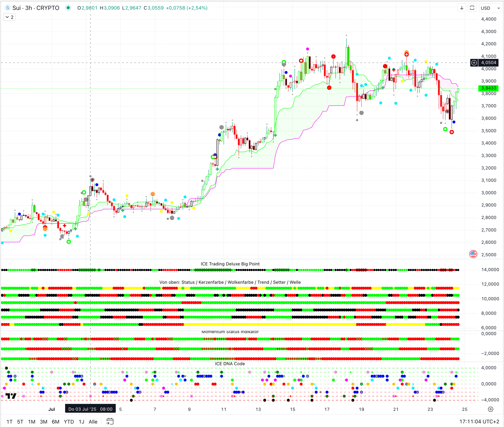Open time axis settings gear
Screen dimensions: 504x427
click(x=490, y=409)
